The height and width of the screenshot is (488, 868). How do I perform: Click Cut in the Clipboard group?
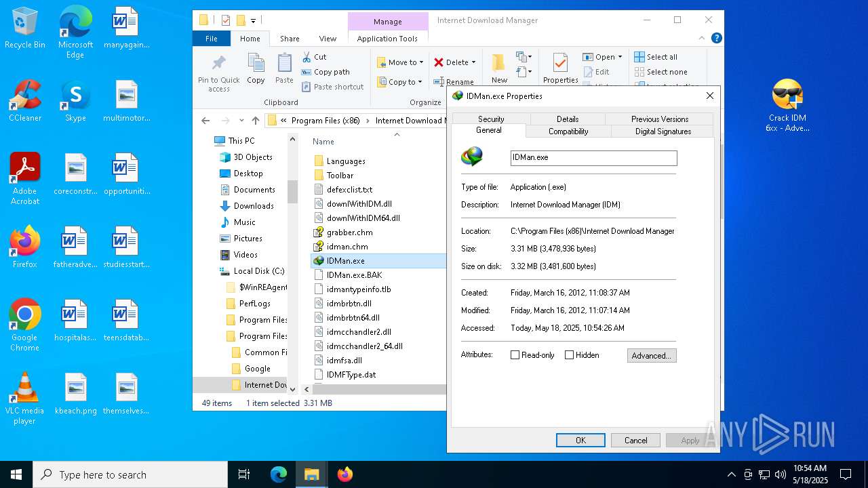314,57
